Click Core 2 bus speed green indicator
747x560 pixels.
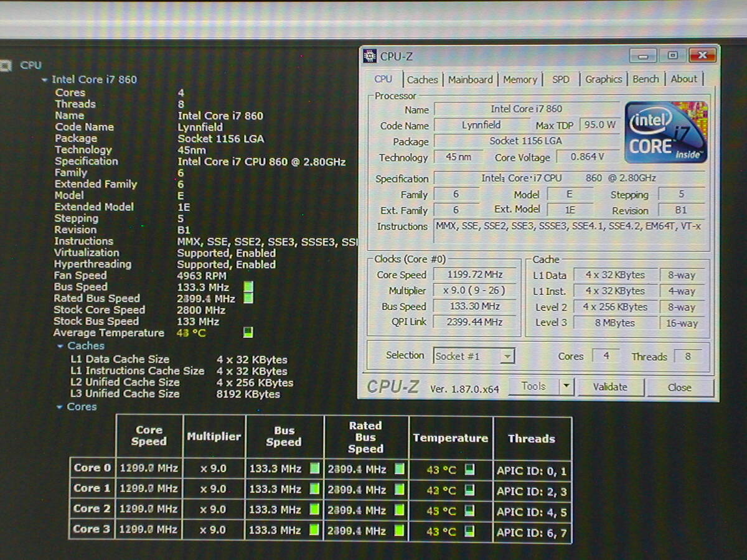tap(315, 510)
